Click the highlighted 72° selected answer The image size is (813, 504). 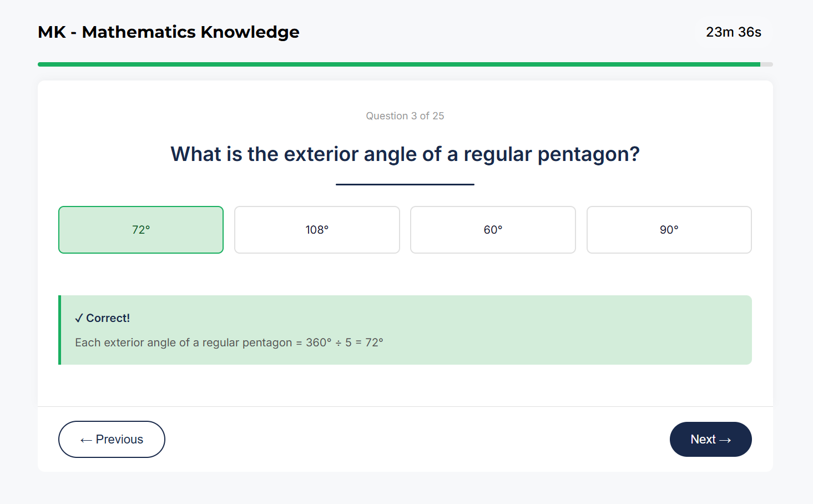pos(140,229)
